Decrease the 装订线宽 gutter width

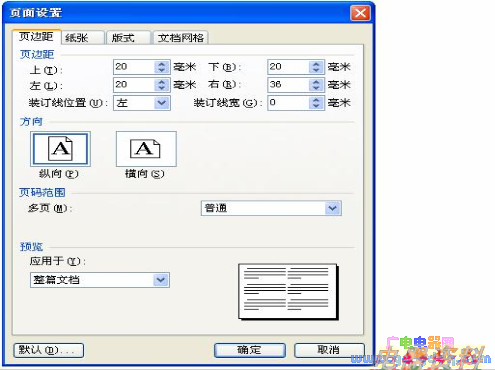(316, 106)
